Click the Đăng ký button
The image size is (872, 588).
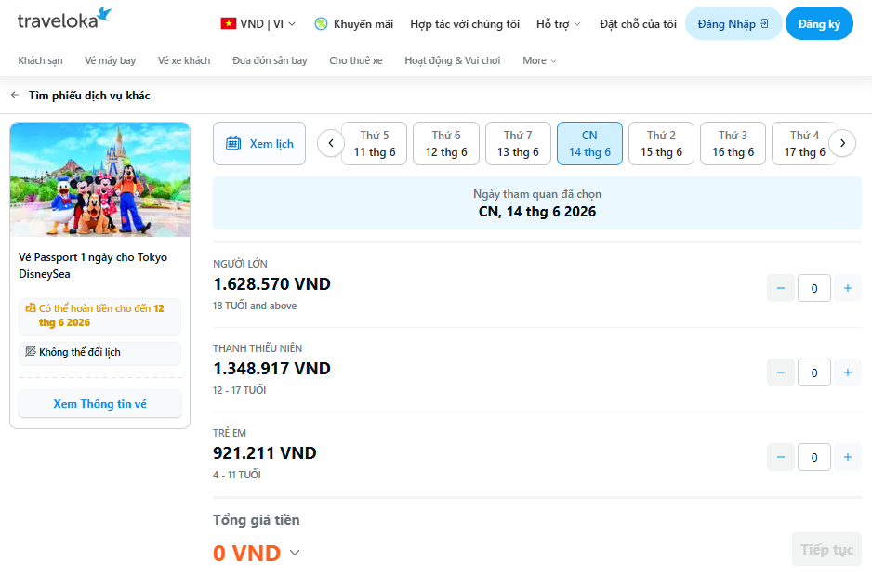tap(819, 23)
